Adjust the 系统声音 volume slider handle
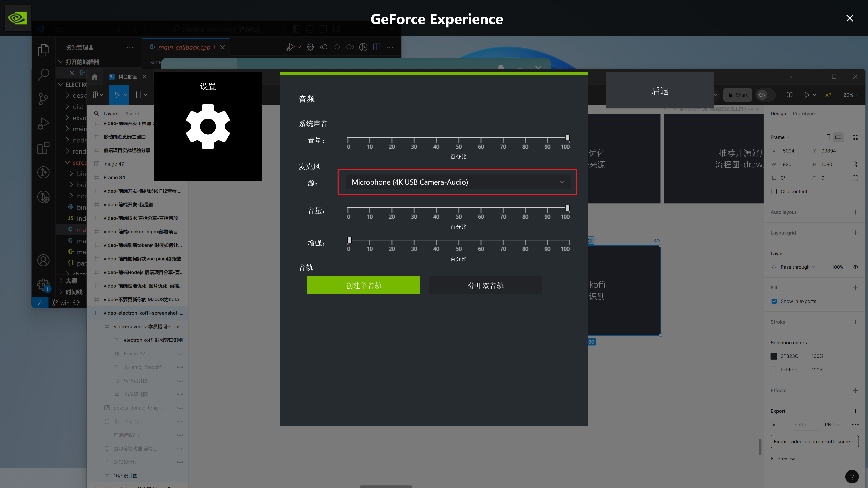868x488 pixels. coord(567,138)
